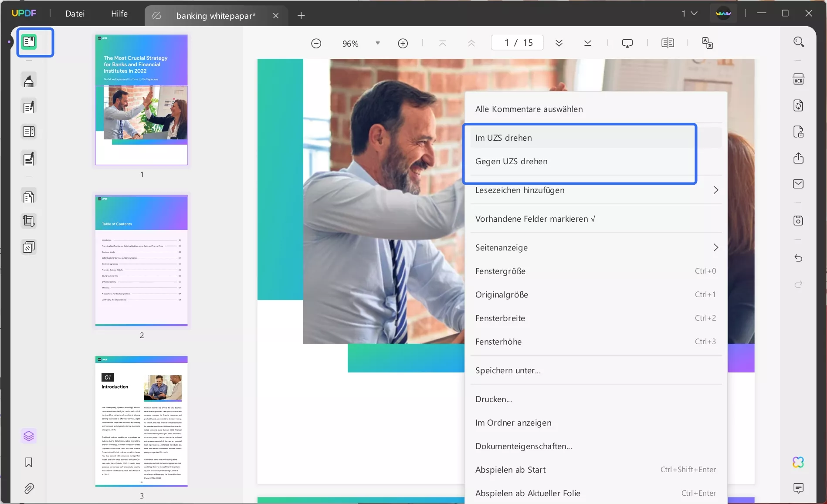Send the file by email
This screenshot has height=504, width=827.
point(799,184)
